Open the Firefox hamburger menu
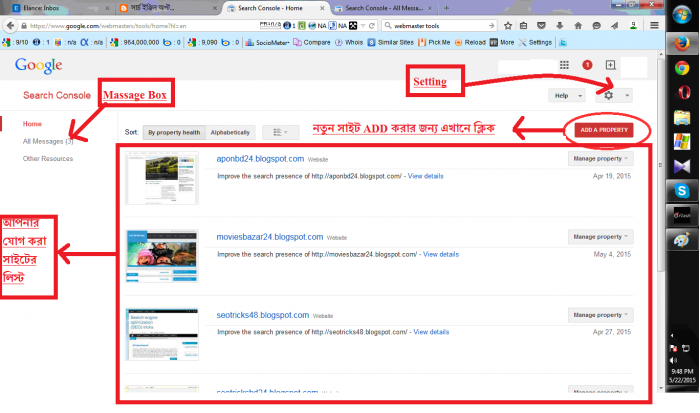The image size is (700, 413). (654, 25)
